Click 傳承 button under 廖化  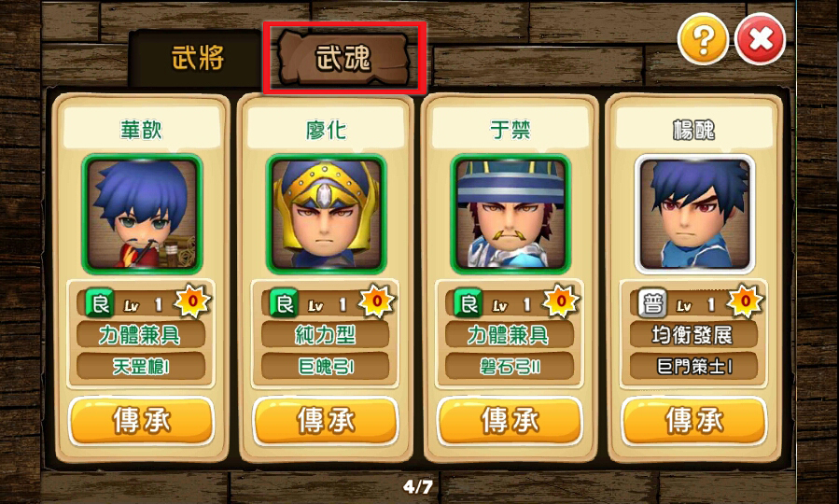coord(326,421)
